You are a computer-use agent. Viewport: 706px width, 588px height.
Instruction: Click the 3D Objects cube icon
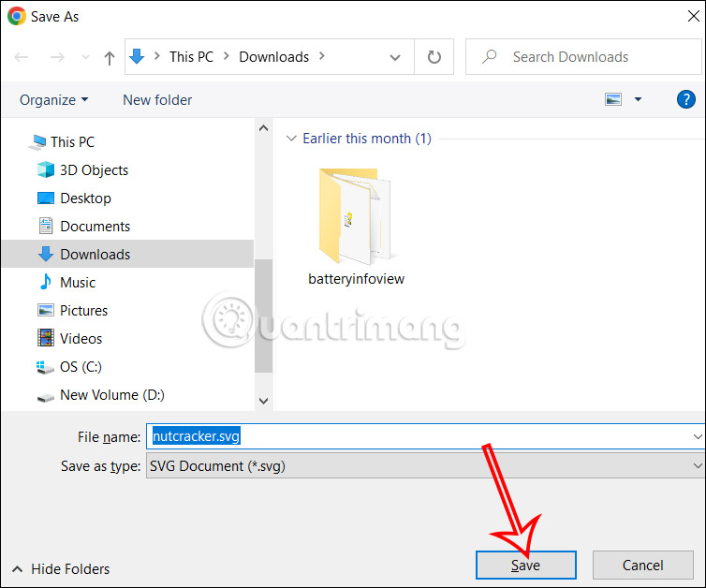(x=46, y=169)
